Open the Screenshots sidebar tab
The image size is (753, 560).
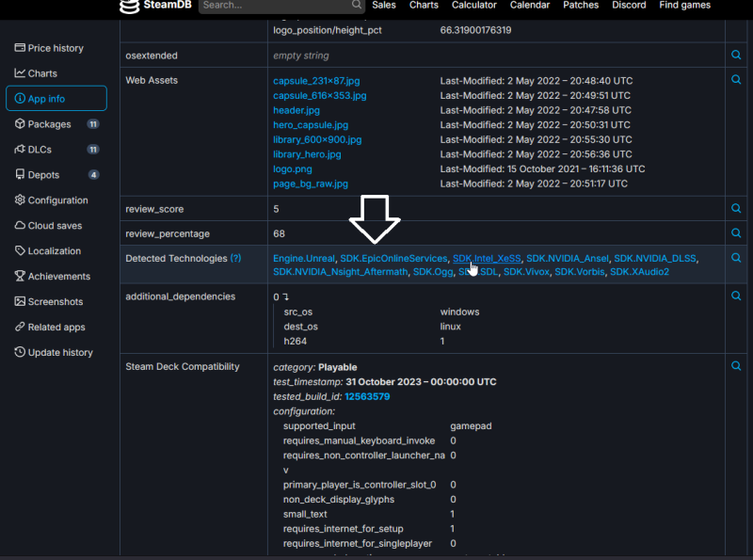click(x=56, y=301)
